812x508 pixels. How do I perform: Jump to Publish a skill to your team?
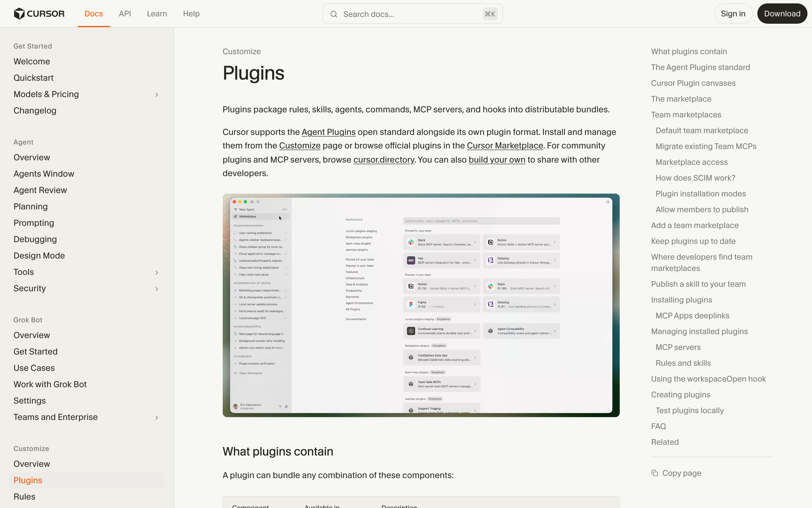tap(698, 284)
